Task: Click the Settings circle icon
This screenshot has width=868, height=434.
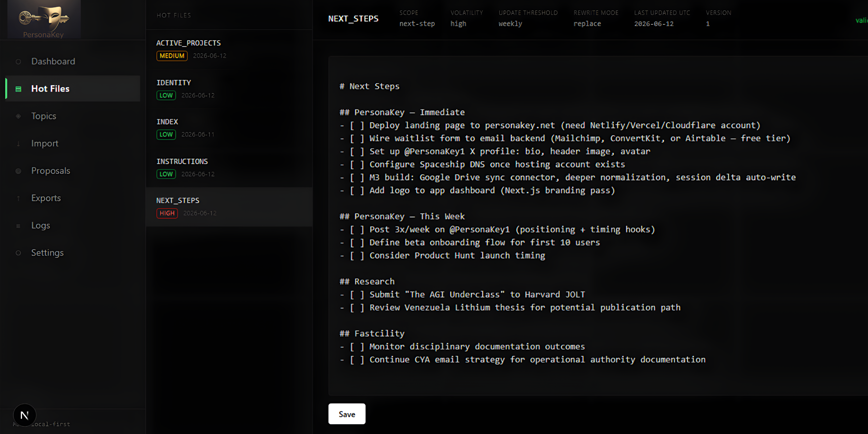Action: coord(18,253)
